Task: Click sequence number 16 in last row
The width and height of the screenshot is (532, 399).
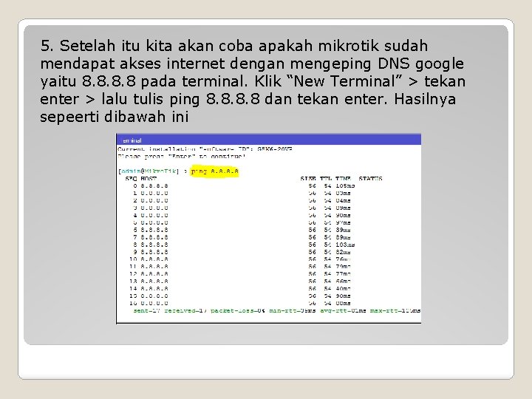Action: (133, 304)
